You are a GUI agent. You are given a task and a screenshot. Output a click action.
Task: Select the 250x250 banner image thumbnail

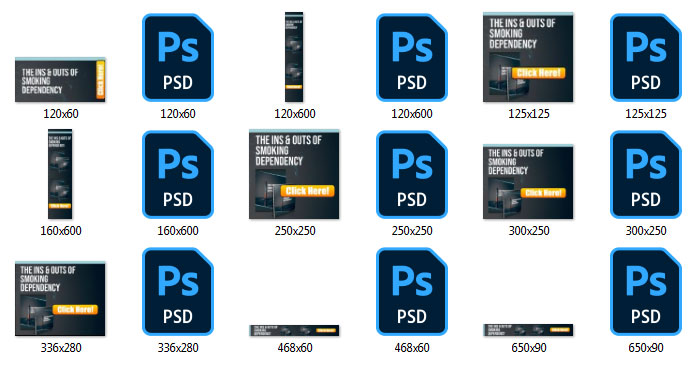pos(294,174)
